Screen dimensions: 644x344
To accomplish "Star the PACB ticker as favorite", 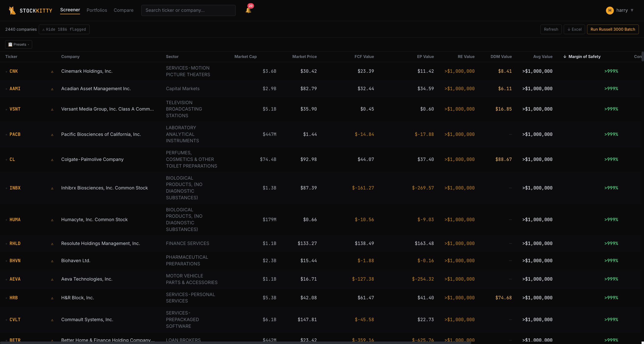I will tap(6, 135).
